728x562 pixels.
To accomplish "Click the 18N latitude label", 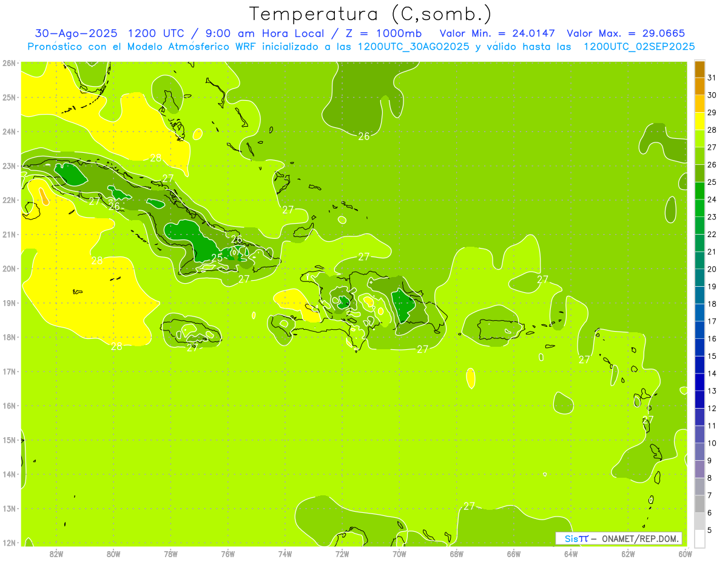I will (9, 337).
